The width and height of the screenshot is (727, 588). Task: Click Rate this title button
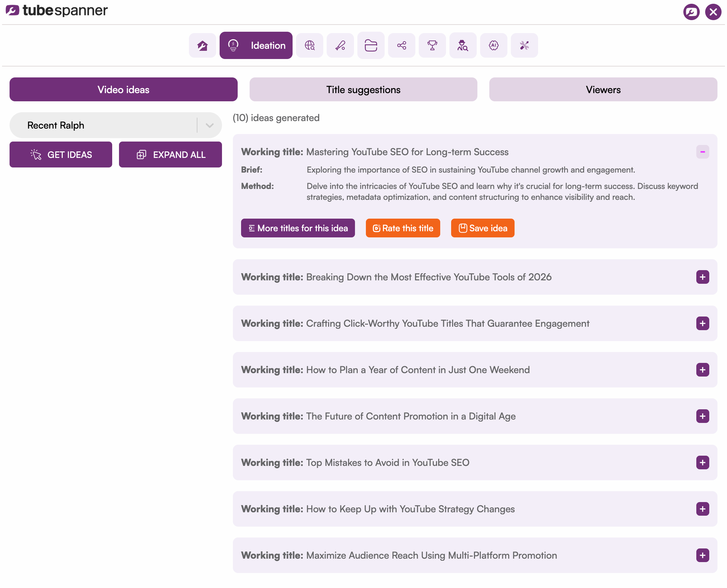pyautogui.click(x=403, y=228)
